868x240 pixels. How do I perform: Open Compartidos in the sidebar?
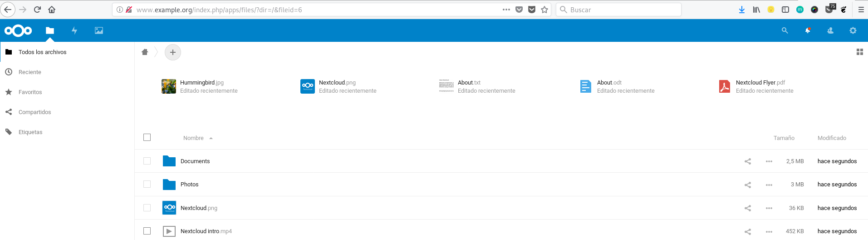click(34, 112)
